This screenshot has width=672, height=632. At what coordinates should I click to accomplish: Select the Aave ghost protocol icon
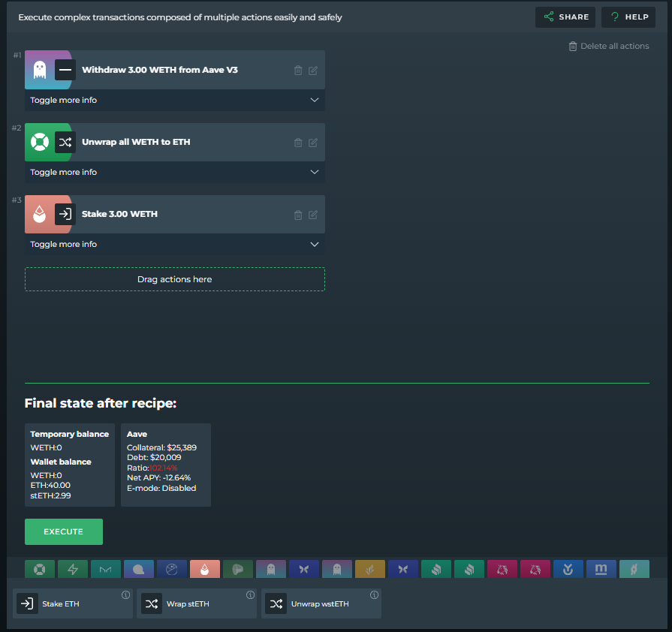[x=271, y=569]
